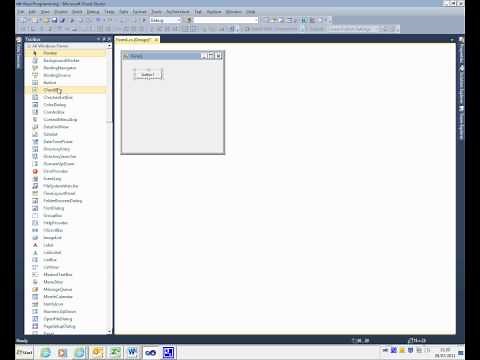Click the Start Debugging play icon
The height and width of the screenshot is (360, 480).
144,20
